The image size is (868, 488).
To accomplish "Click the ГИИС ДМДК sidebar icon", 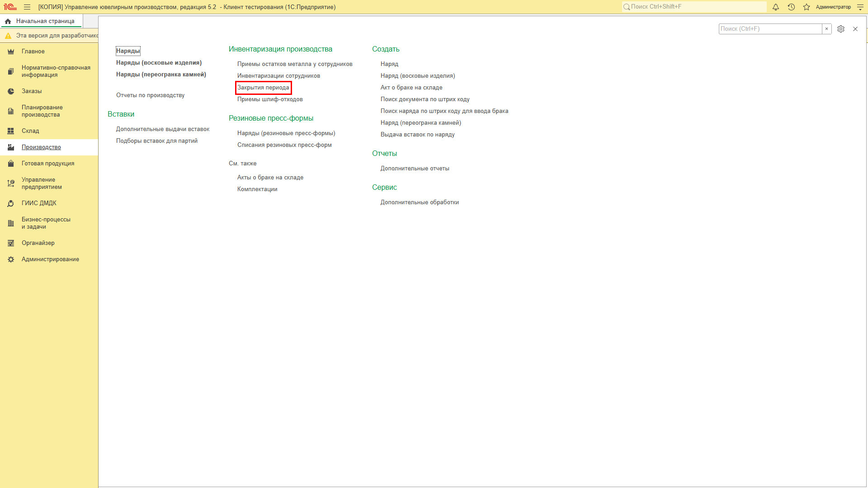I will tap(11, 203).
